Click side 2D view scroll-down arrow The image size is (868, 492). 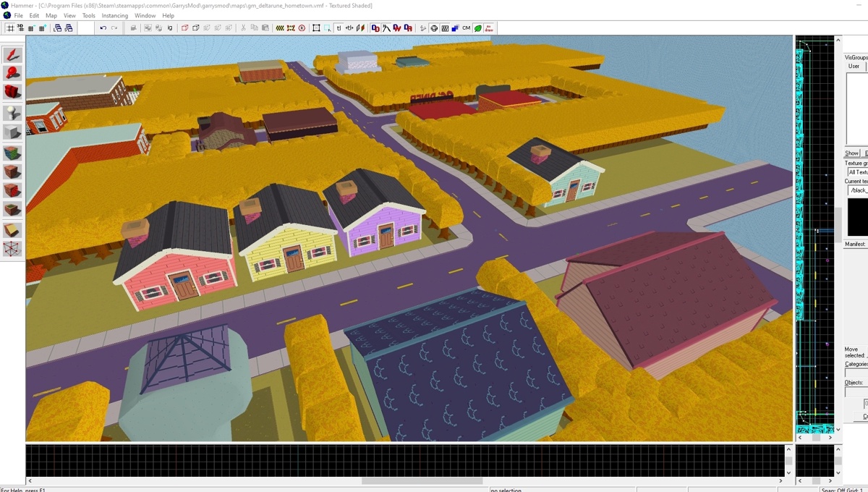pos(838,429)
